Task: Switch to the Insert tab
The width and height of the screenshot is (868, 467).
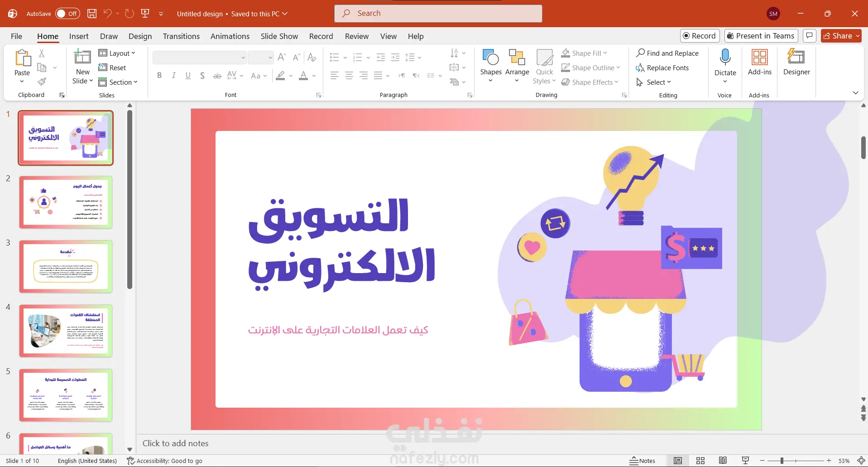Action: click(79, 36)
